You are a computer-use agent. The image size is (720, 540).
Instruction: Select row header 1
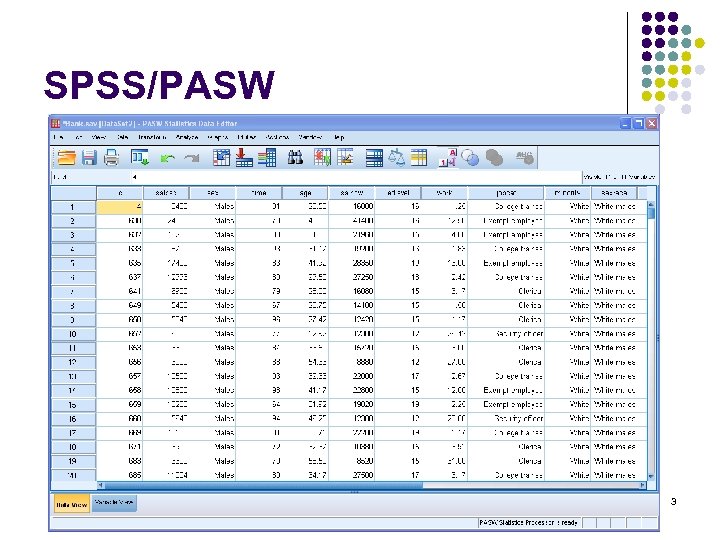[x=73, y=207]
